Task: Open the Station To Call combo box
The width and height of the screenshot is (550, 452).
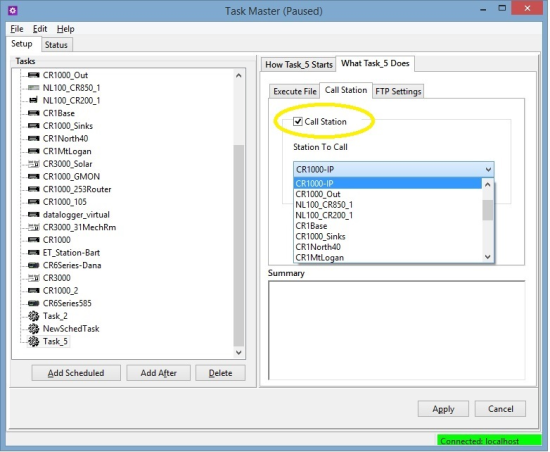Action: click(394, 169)
